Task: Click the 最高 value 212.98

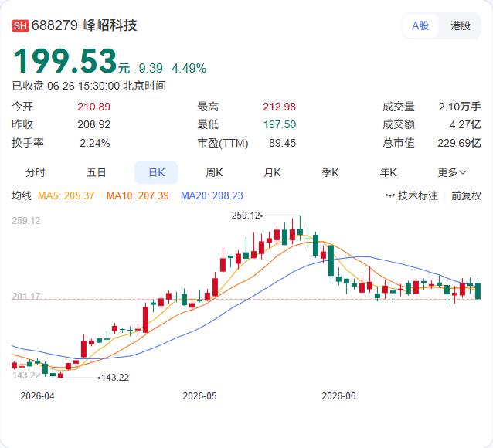Action: [279, 107]
